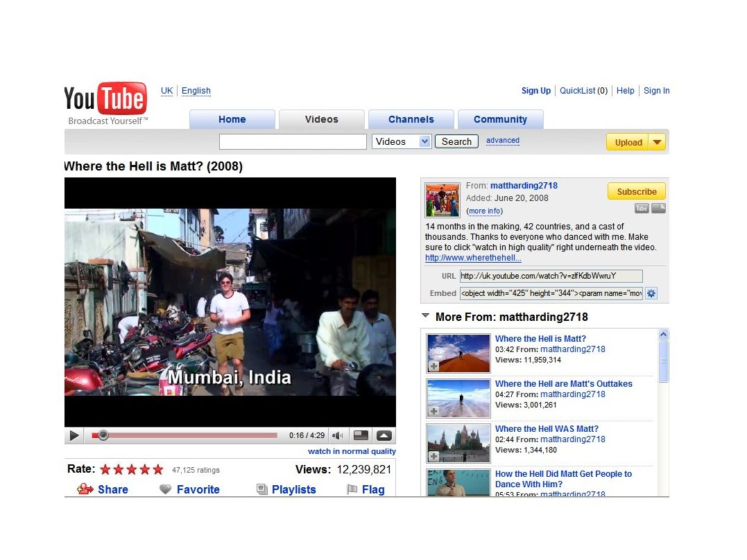
Task: Favorite this video with the heart icon
Action: click(165, 489)
